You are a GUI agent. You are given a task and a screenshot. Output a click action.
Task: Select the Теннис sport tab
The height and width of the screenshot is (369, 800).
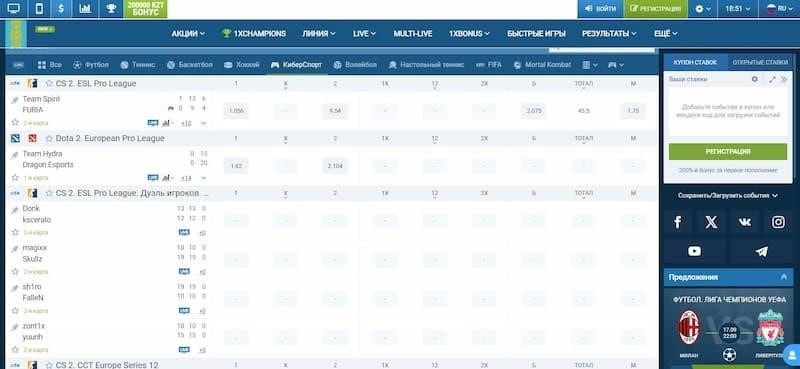138,65
